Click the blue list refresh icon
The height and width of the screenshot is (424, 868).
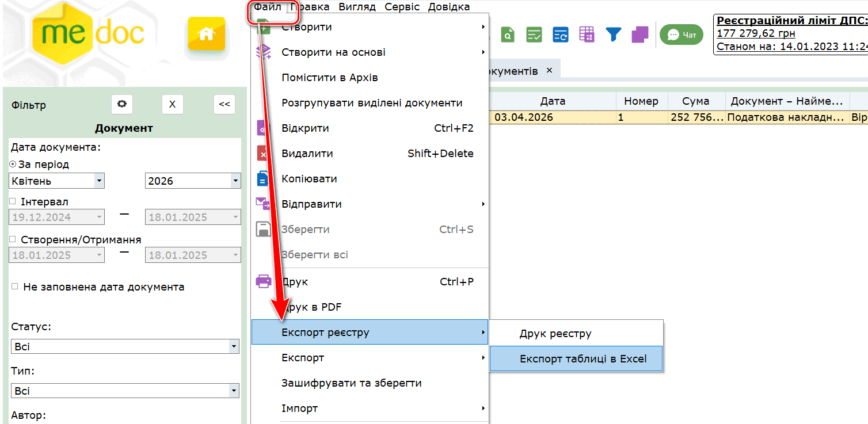[560, 35]
